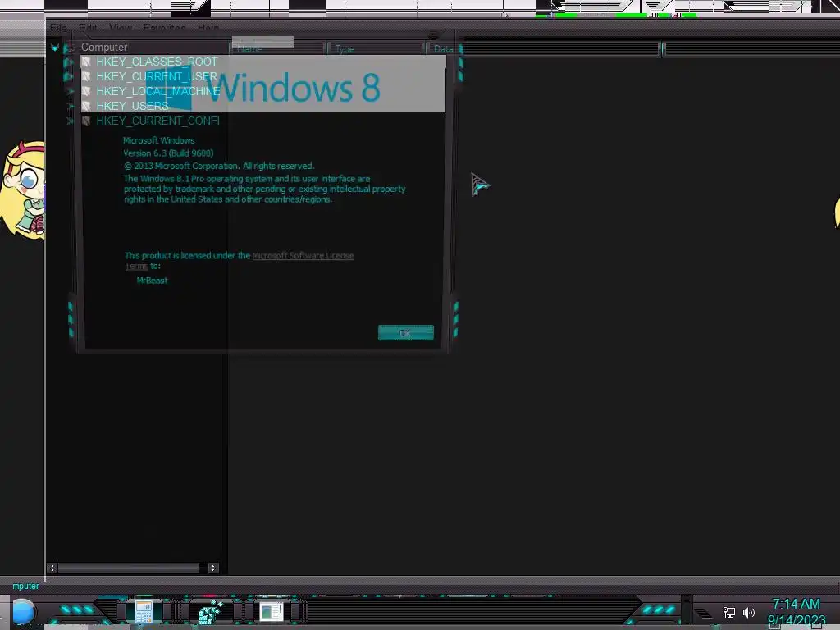Click the Type column header

click(x=377, y=48)
